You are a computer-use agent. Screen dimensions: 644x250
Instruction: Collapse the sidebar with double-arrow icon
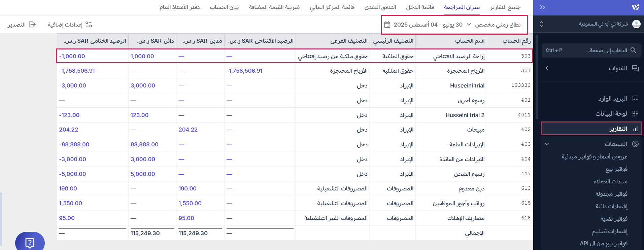pos(542,7)
